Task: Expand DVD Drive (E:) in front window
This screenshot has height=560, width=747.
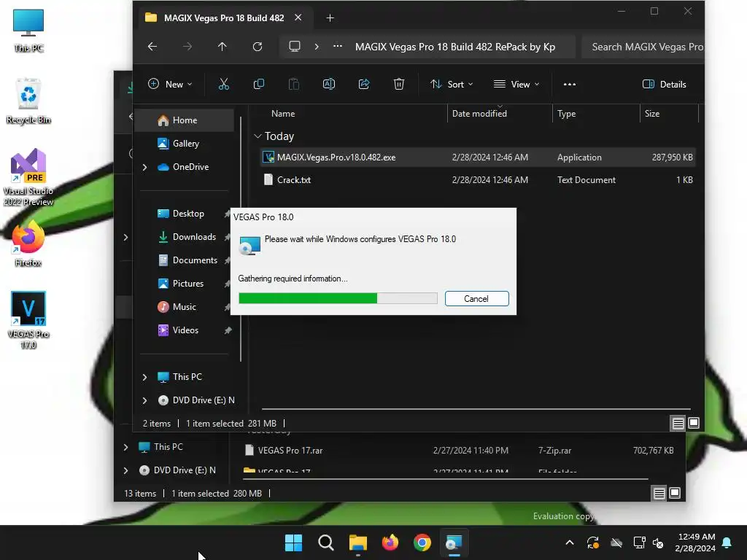Action: tap(145, 400)
